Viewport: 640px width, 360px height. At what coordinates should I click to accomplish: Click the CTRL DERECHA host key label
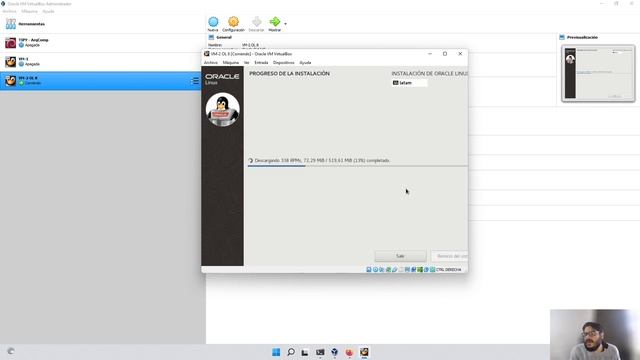point(449,270)
